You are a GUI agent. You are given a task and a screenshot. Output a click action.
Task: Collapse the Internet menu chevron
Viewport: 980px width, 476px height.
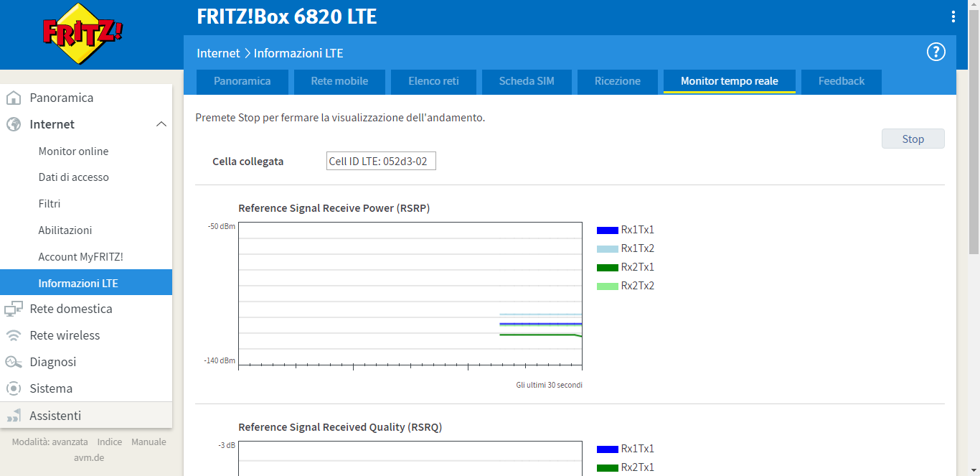click(x=161, y=124)
